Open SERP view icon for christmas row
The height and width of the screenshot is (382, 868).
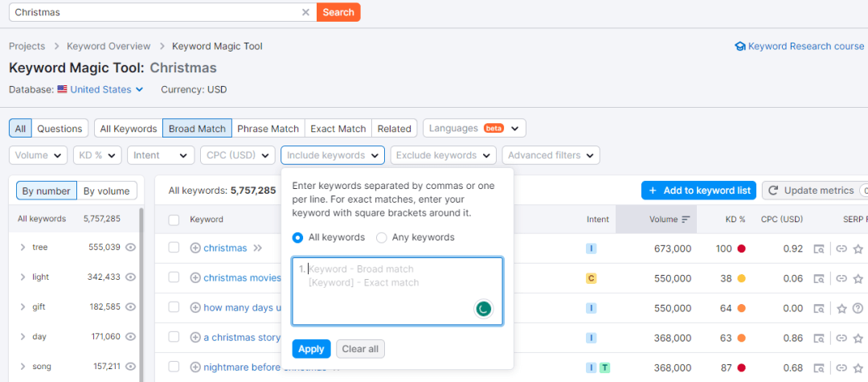819,249
